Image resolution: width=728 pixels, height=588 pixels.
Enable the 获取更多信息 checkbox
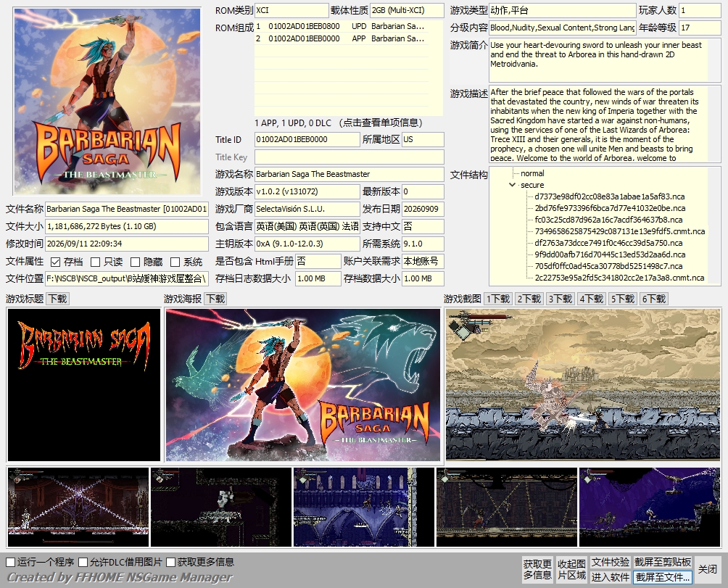coord(171,563)
